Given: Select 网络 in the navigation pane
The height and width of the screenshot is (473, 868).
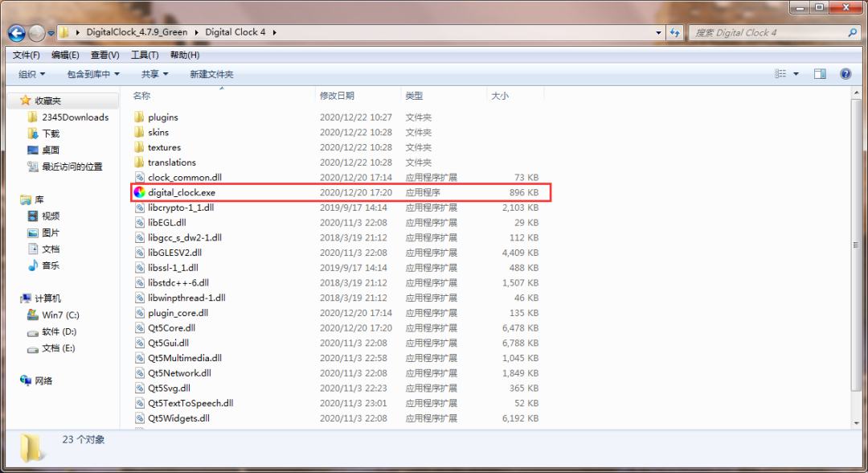Looking at the screenshot, I should [x=43, y=381].
